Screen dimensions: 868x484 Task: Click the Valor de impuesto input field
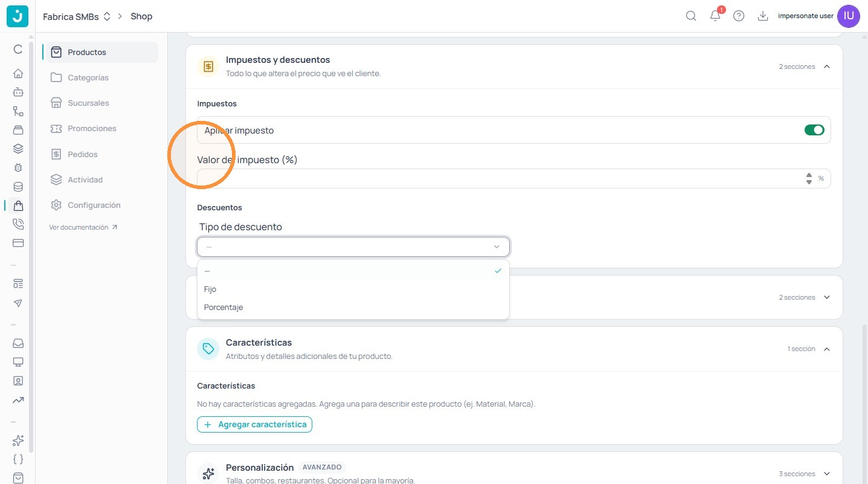click(x=514, y=178)
